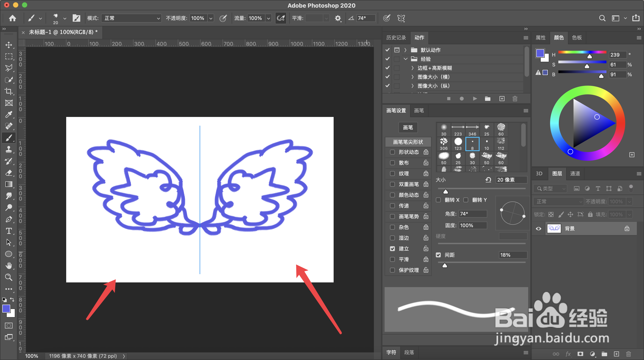Open the brush settings panel toggle icon
Viewport: 644px width, 360px height.
pyautogui.click(x=76, y=18)
